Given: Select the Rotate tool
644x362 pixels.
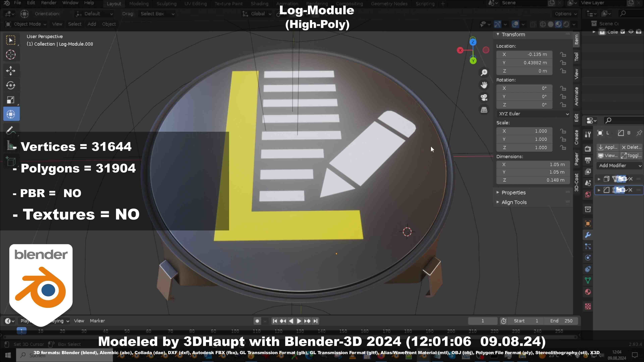Looking at the screenshot, I should (x=11, y=85).
